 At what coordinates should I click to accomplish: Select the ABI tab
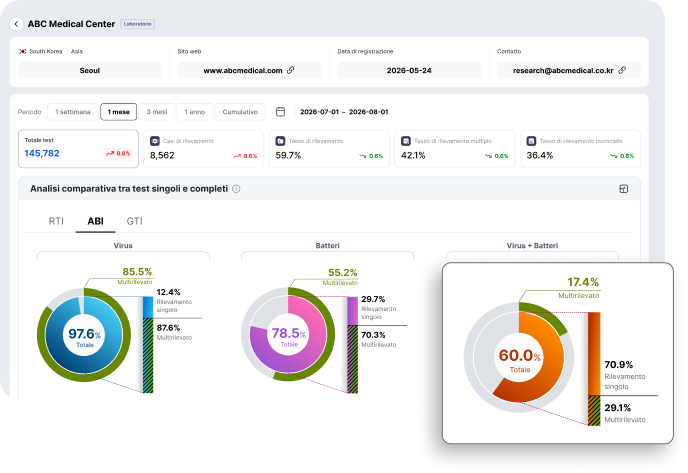[x=95, y=221]
